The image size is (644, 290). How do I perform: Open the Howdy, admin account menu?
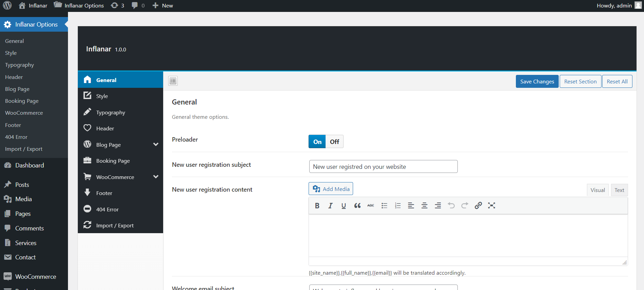pos(619,5)
